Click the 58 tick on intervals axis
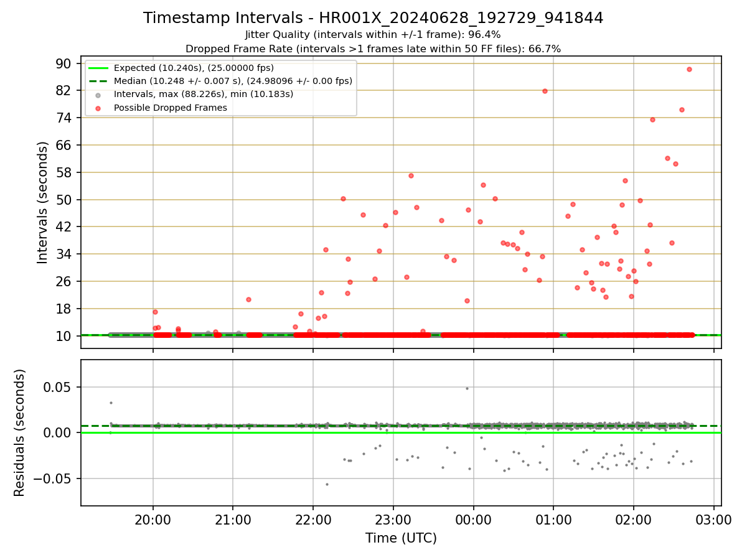Screen dimensions: 747x560 [64, 172]
